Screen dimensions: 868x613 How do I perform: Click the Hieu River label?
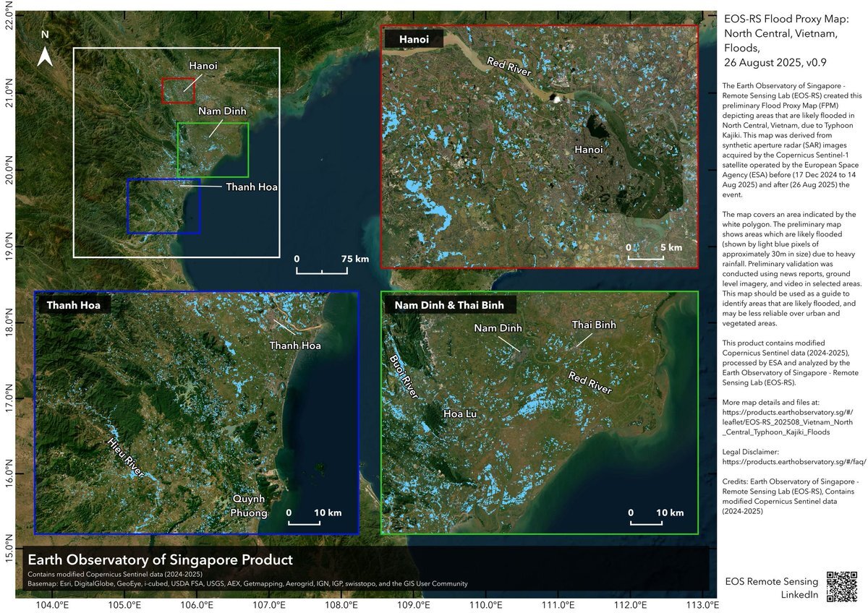coord(124,458)
